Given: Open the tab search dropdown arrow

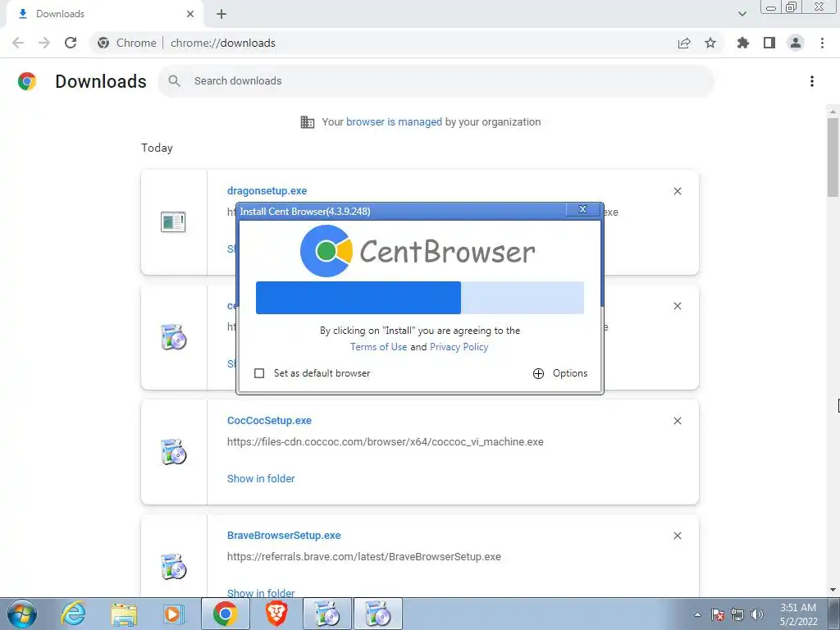Looking at the screenshot, I should tap(742, 14).
